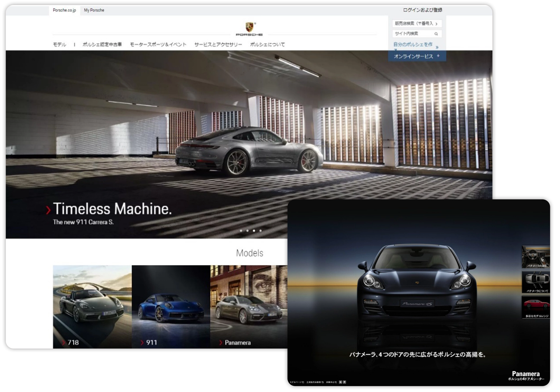Expand the オンラインサービス plus panel
Screen dimensions: 560x392
[x=417, y=56]
